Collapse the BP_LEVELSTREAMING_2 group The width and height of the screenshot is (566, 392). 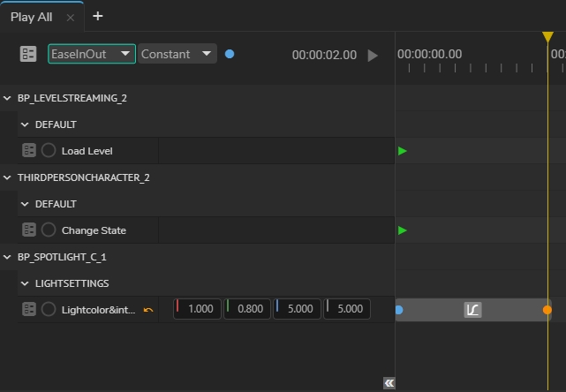[8, 98]
